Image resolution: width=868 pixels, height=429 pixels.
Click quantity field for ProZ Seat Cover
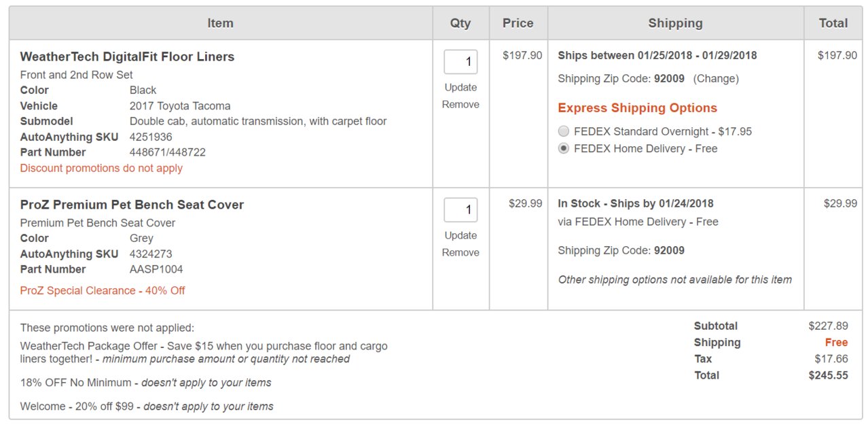tap(460, 210)
